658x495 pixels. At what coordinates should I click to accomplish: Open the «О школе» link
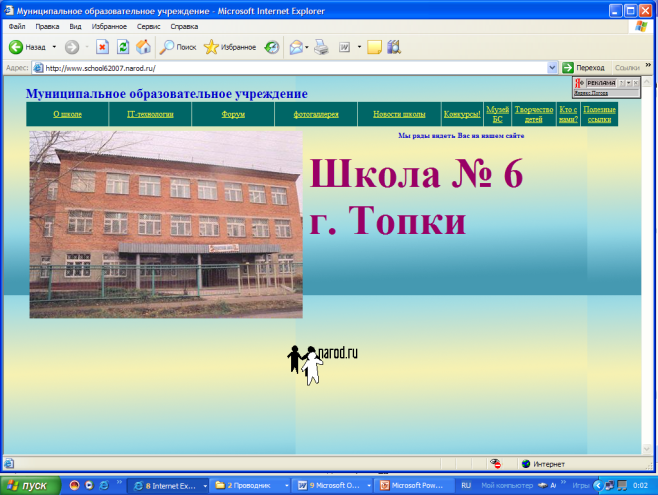[67, 115]
